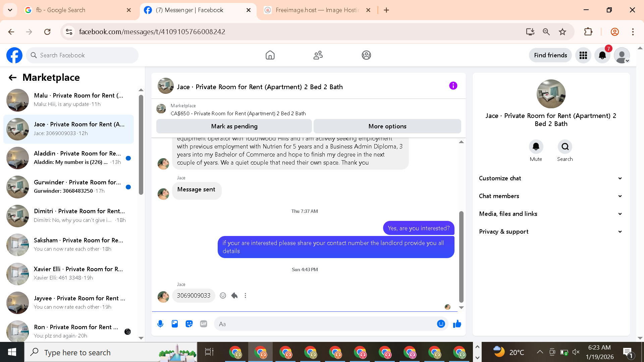Expand the Chat members section
This screenshot has width=644, height=362.
pyautogui.click(x=550, y=196)
